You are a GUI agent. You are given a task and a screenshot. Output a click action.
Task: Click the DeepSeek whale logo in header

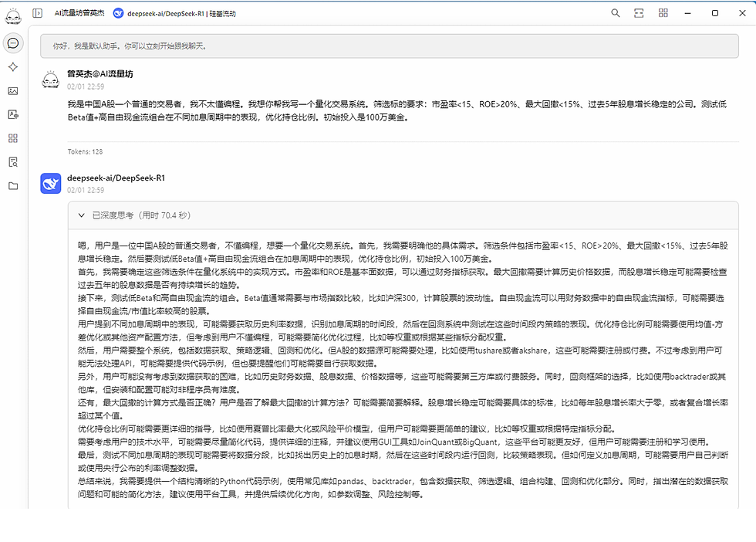(x=118, y=14)
